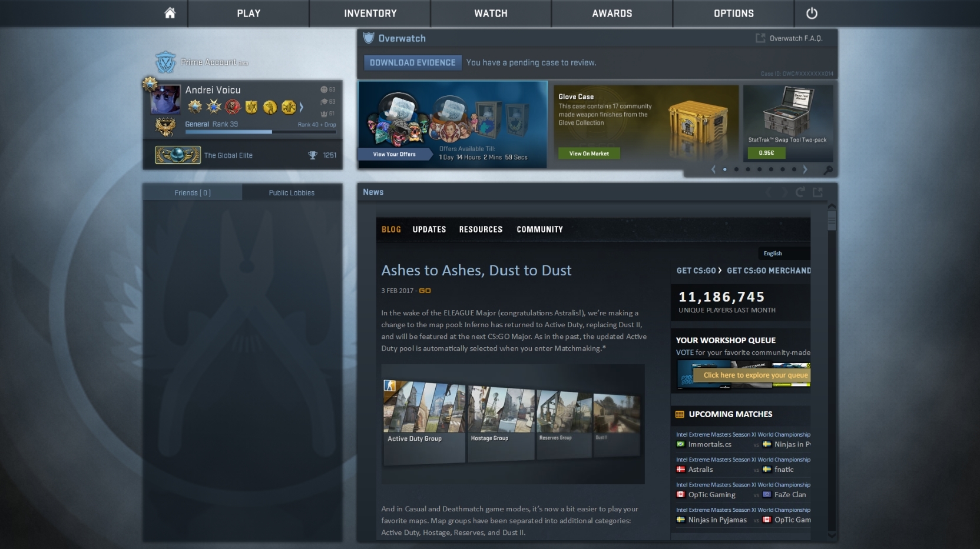This screenshot has height=549, width=980.
Task: Select the COMMUNITY news tab
Action: coord(540,229)
